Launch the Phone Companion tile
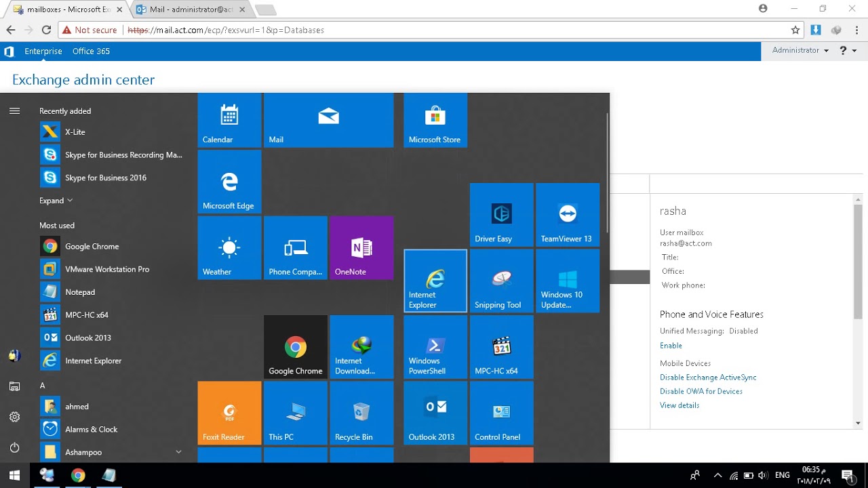The height and width of the screenshot is (488, 868). (296, 248)
